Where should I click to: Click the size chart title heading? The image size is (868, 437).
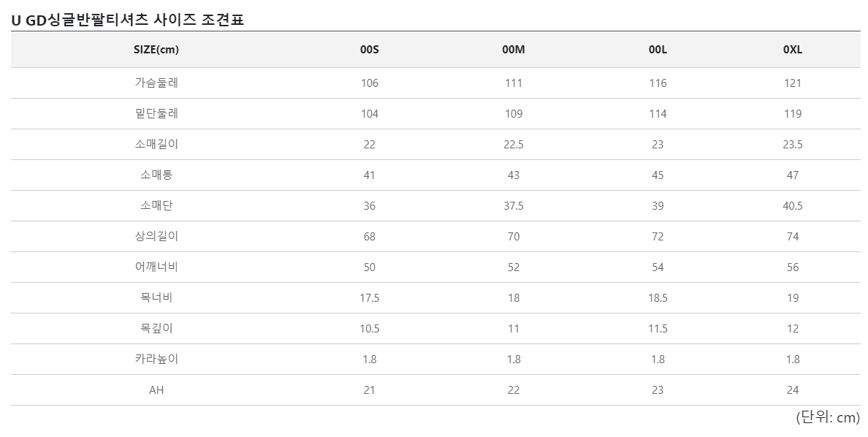coord(127,20)
